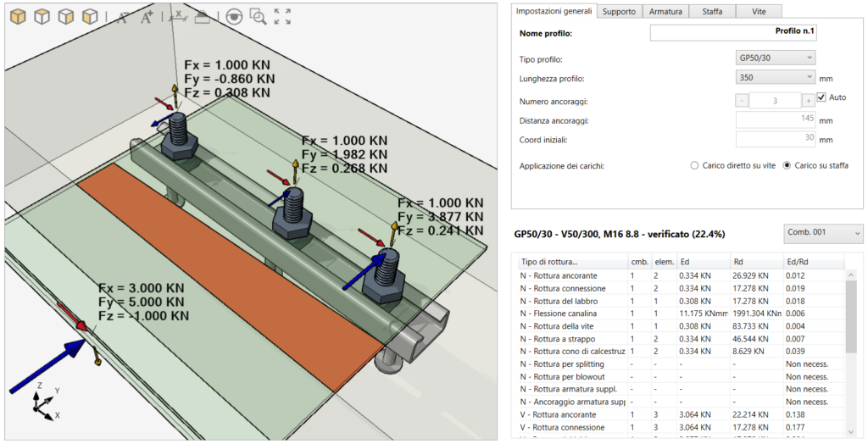Switch to left-face cube view

pyautogui.click(x=90, y=17)
